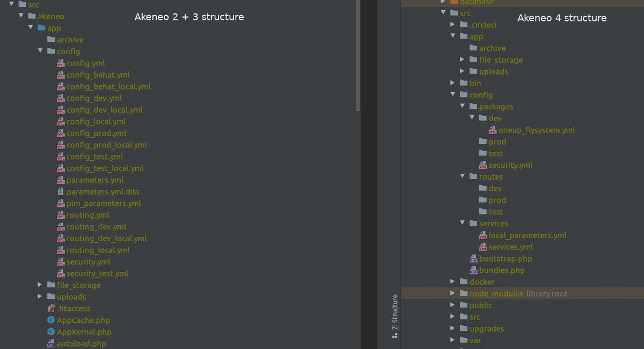Image resolution: width=644 pixels, height=349 pixels.
Task: Select the PHP icon of bundles.php
Action: pos(473,270)
